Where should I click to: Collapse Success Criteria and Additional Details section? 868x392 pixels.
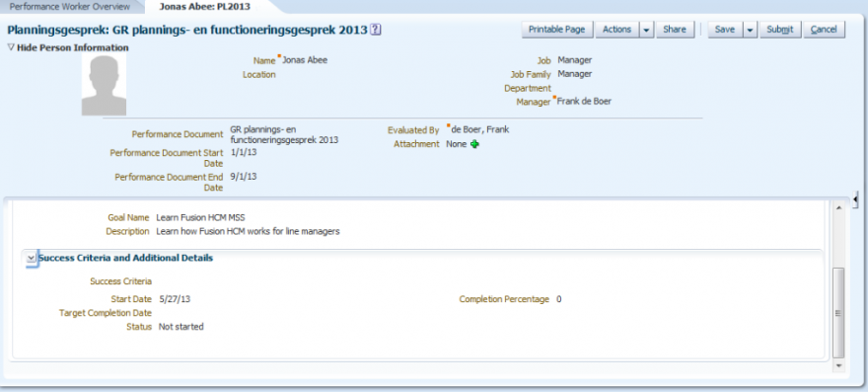tap(32, 259)
